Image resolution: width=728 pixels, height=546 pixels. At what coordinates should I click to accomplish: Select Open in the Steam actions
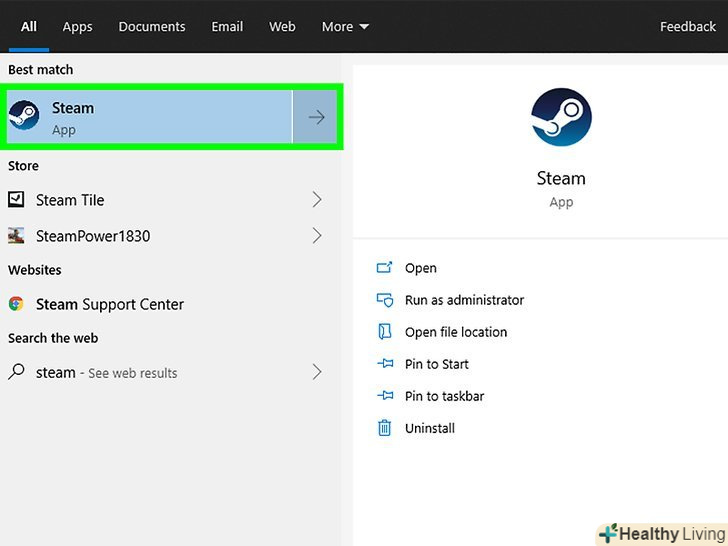point(421,268)
